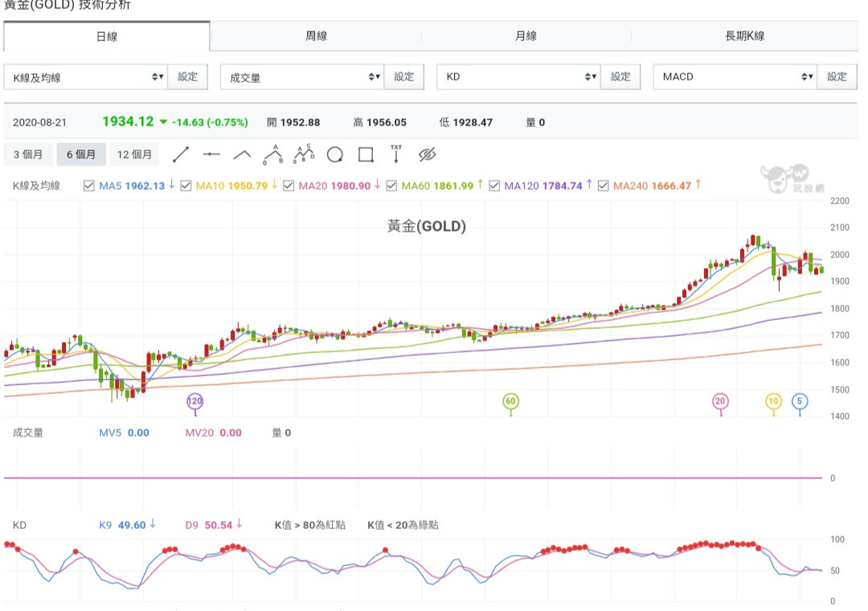Uncheck the MA60 moving average checkbox
The image size is (868, 611).
tap(391, 186)
